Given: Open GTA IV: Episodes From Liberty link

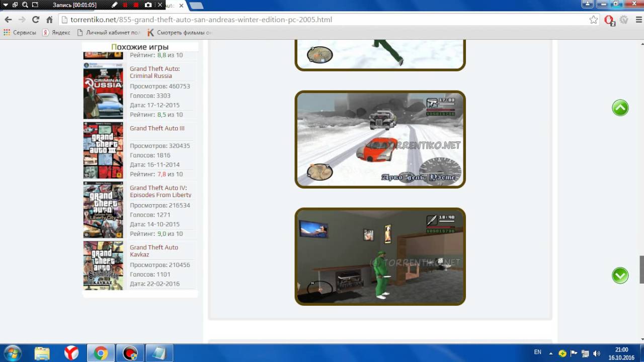Looking at the screenshot, I should [x=160, y=191].
